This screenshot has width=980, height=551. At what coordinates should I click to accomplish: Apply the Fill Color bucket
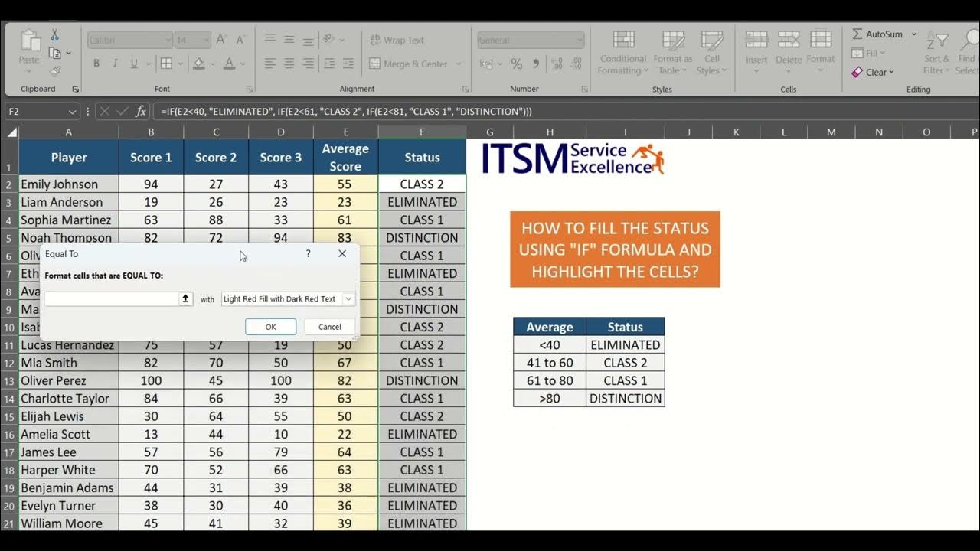199,64
